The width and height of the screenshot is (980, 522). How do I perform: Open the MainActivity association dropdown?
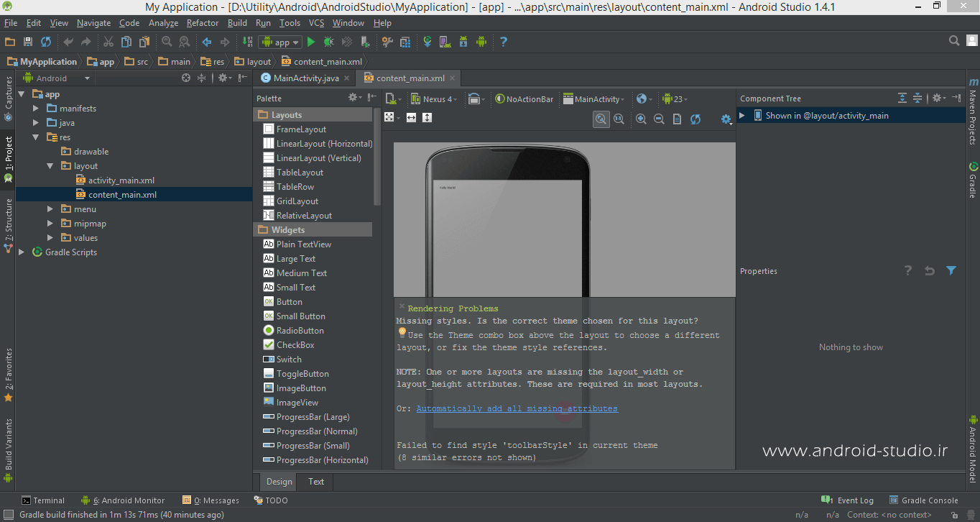tap(593, 99)
